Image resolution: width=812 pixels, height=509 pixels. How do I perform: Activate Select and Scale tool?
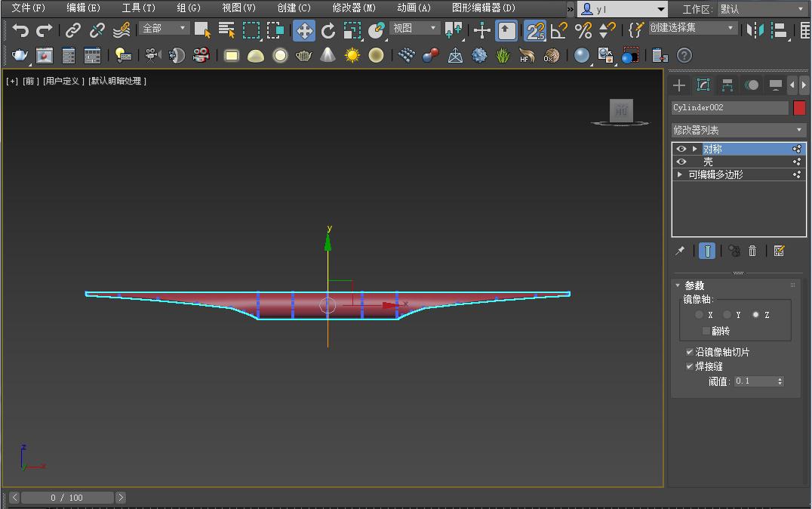click(x=352, y=30)
